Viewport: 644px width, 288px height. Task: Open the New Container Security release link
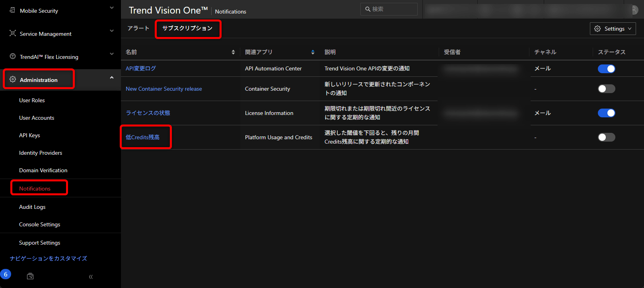[164, 89]
